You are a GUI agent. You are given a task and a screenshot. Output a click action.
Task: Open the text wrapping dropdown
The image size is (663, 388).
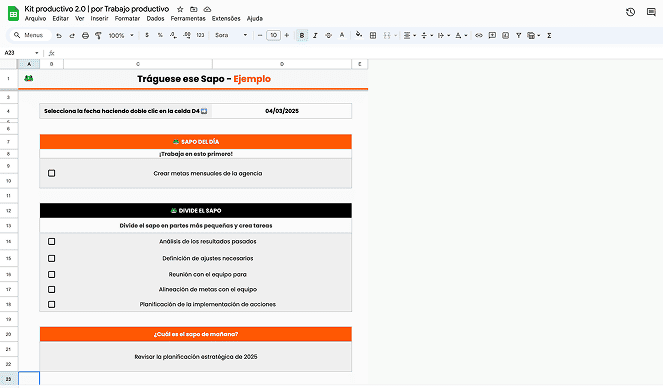(x=444, y=36)
